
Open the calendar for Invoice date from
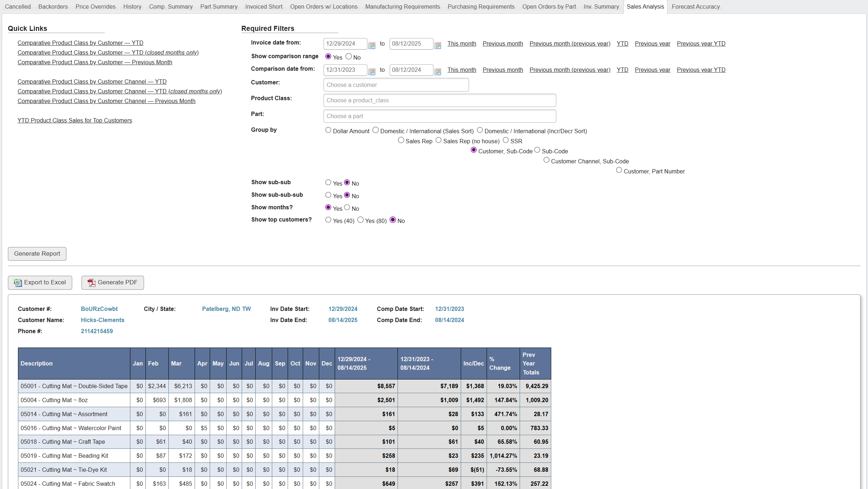(x=372, y=44)
